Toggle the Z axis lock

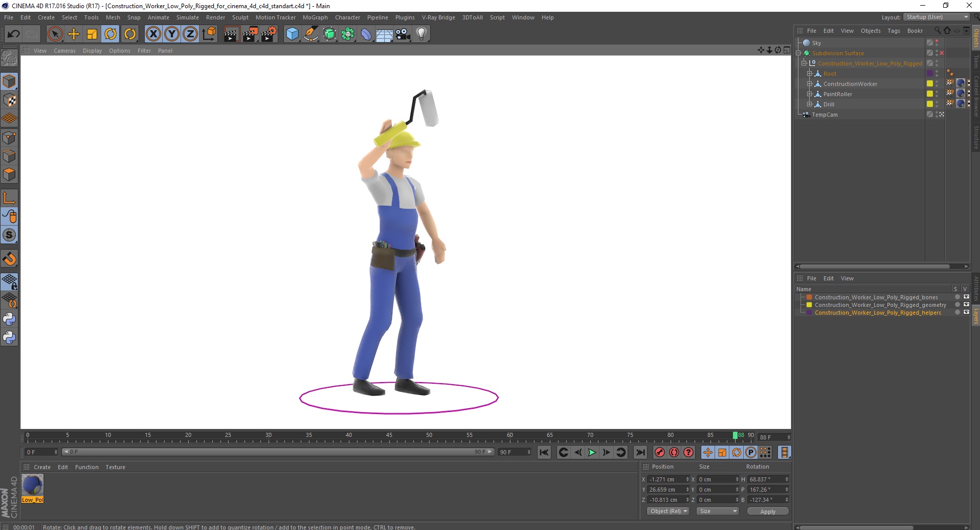click(190, 34)
